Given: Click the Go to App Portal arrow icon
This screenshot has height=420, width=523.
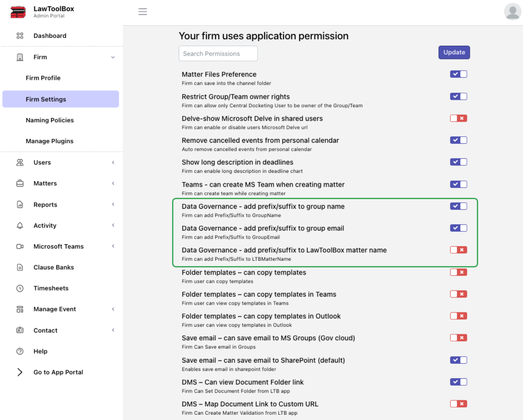Looking at the screenshot, I should (x=20, y=372).
